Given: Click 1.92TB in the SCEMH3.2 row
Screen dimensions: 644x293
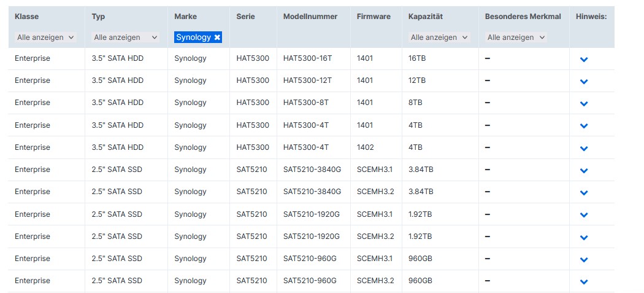Looking at the screenshot, I should (x=420, y=236).
